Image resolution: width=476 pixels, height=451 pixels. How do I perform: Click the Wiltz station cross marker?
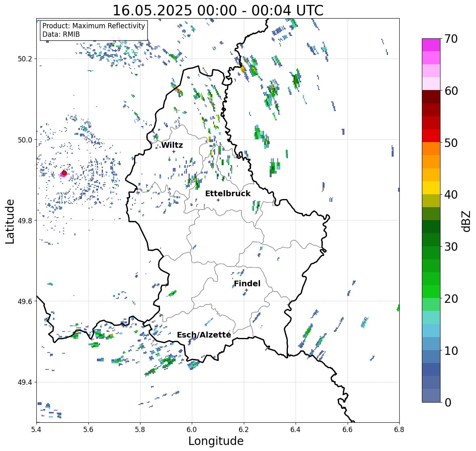(x=174, y=151)
